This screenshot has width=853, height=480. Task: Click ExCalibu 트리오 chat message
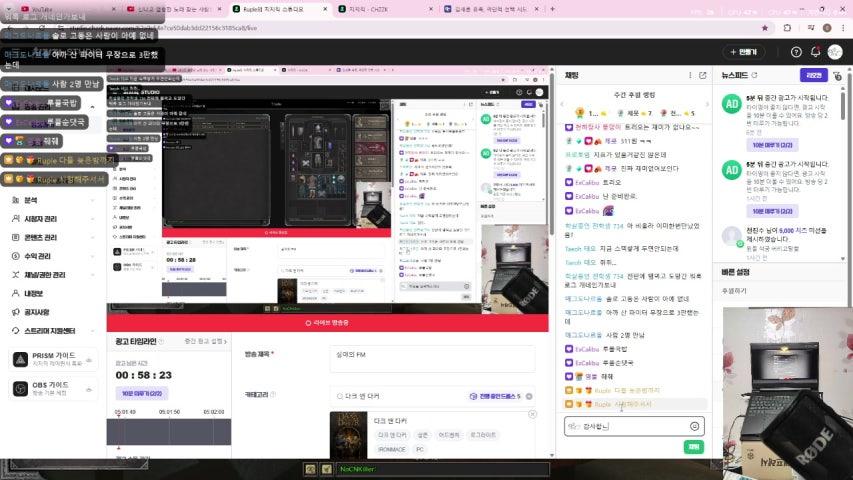point(593,182)
